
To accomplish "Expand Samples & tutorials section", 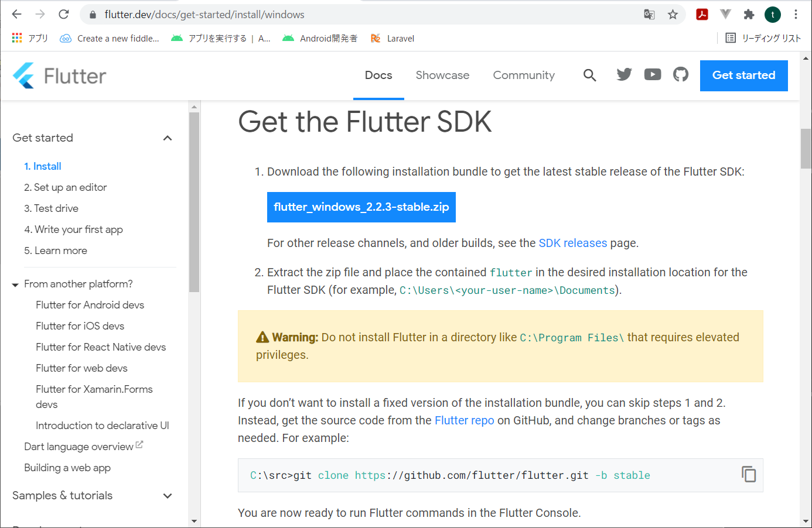I will tap(168, 496).
